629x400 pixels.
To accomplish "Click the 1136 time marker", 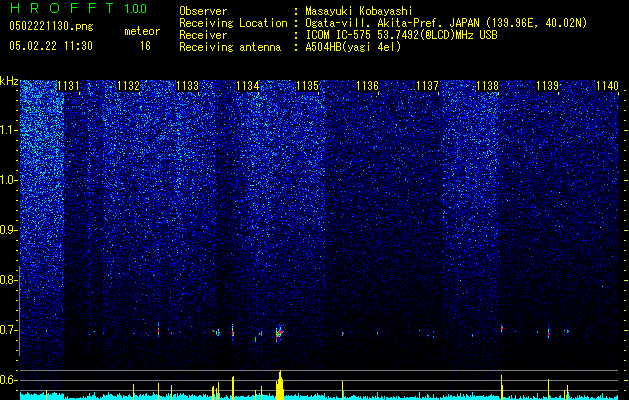I will point(367,86).
